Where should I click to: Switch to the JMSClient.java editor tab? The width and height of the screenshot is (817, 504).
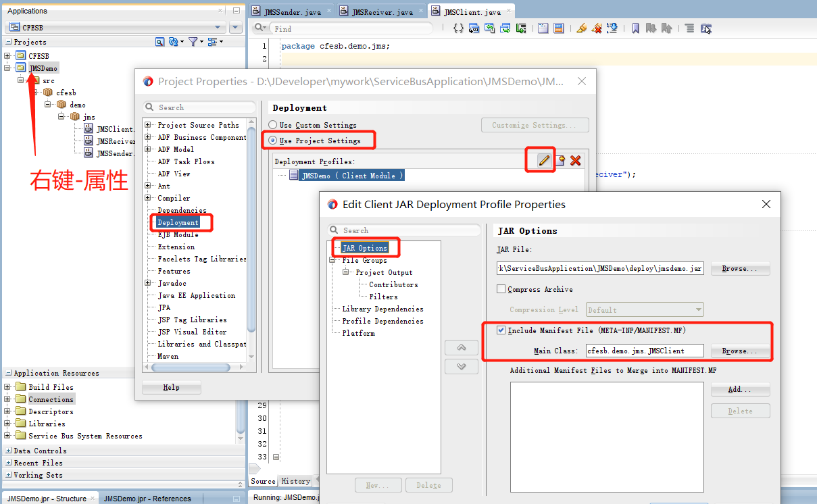coord(471,11)
